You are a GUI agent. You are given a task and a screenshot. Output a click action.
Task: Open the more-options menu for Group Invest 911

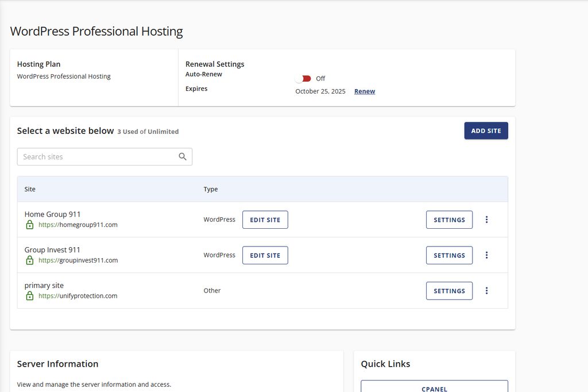tap(486, 255)
